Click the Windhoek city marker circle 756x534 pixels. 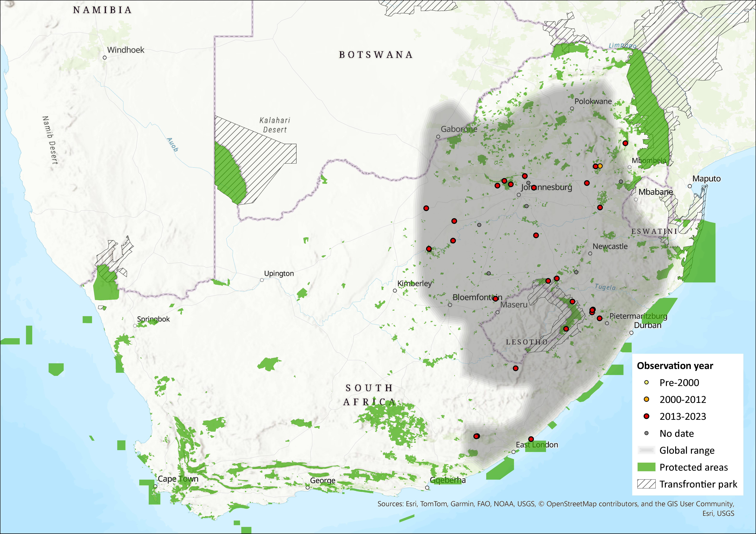click(x=105, y=58)
